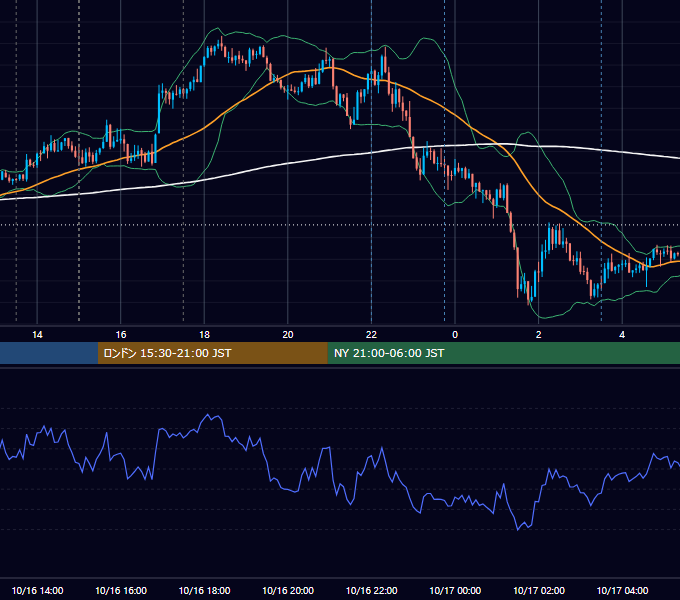Click the NY 21:00-06:00 JST session bar
The image size is (680, 600).
503,353
